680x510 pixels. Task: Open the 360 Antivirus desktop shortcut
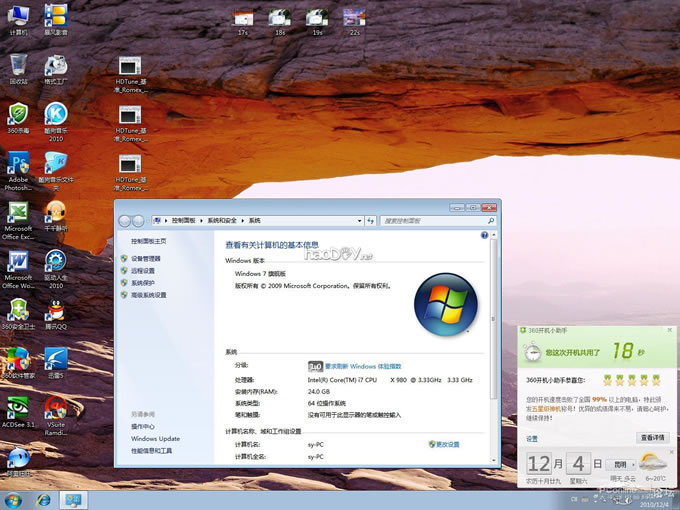coord(18,116)
